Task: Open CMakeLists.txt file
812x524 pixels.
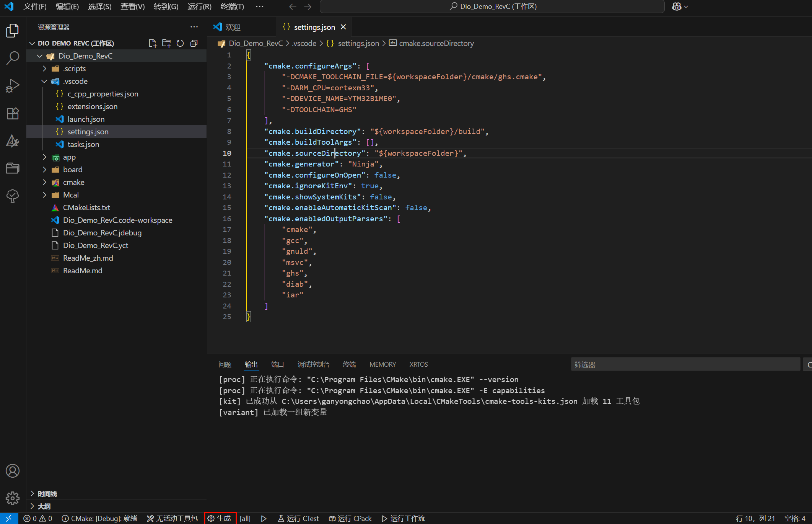Action: (117, 207)
